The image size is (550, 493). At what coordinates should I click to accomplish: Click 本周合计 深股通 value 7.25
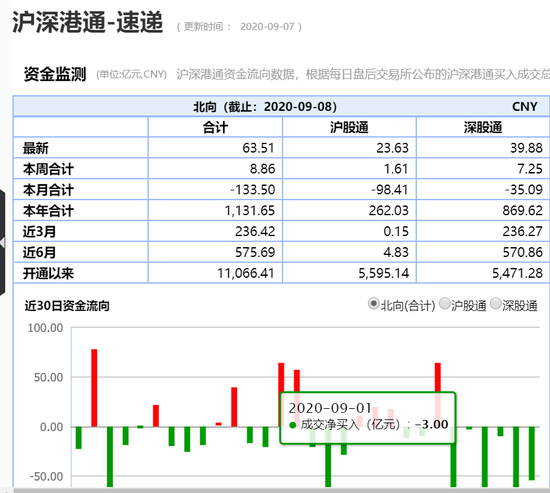pyautogui.click(x=530, y=169)
